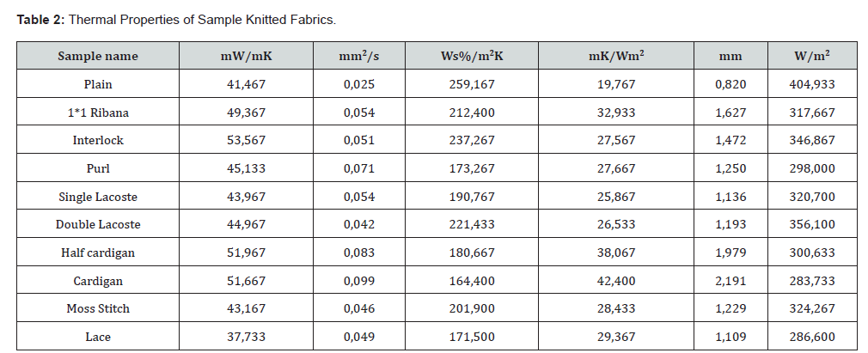Select the value 404,933 in Plain row
This screenshot has width=868, height=353.
(812, 84)
